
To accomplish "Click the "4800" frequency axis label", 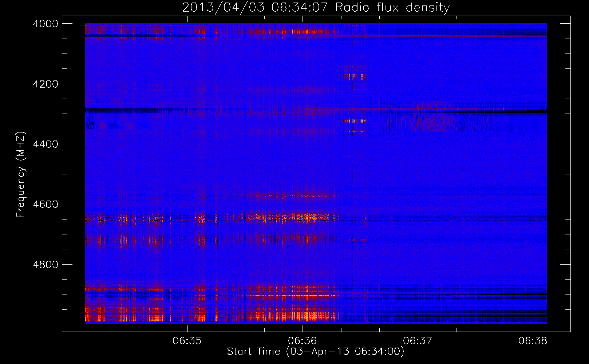I will (x=46, y=264).
